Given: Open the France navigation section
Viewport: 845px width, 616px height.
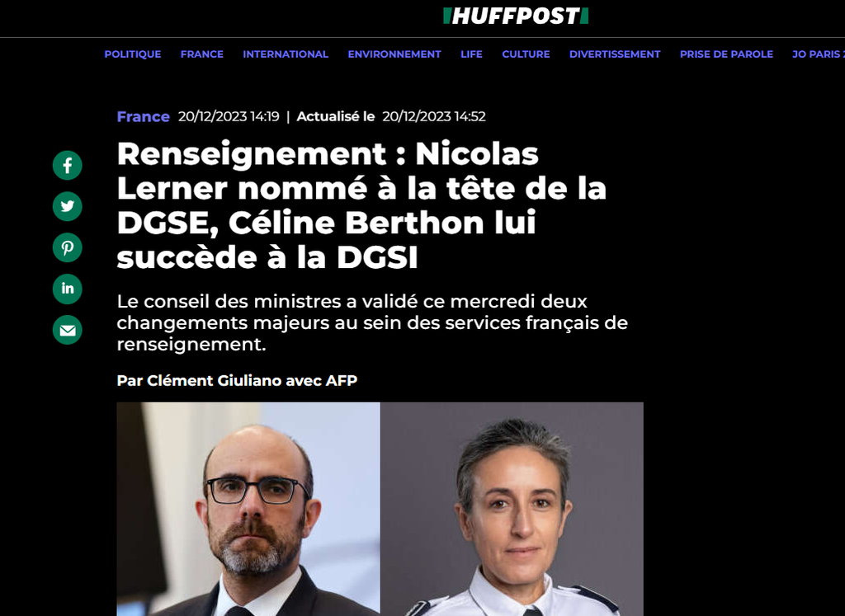Looking at the screenshot, I should tap(202, 54).
